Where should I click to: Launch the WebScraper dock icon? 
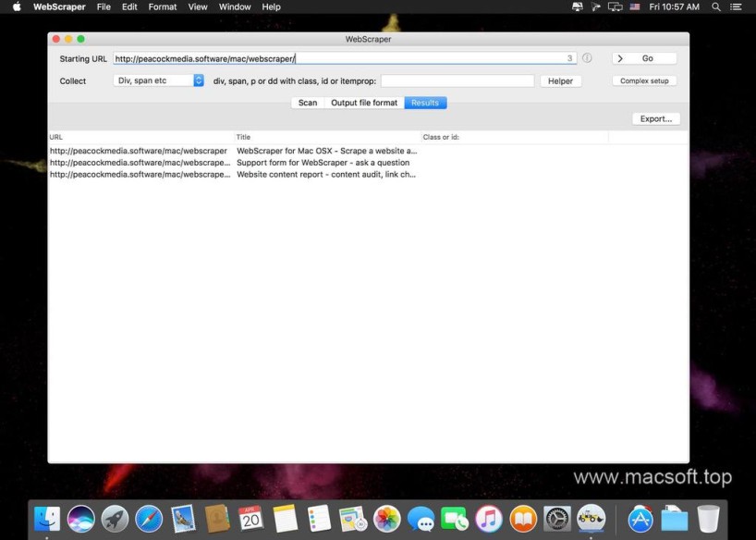click(x=591, y=519)
